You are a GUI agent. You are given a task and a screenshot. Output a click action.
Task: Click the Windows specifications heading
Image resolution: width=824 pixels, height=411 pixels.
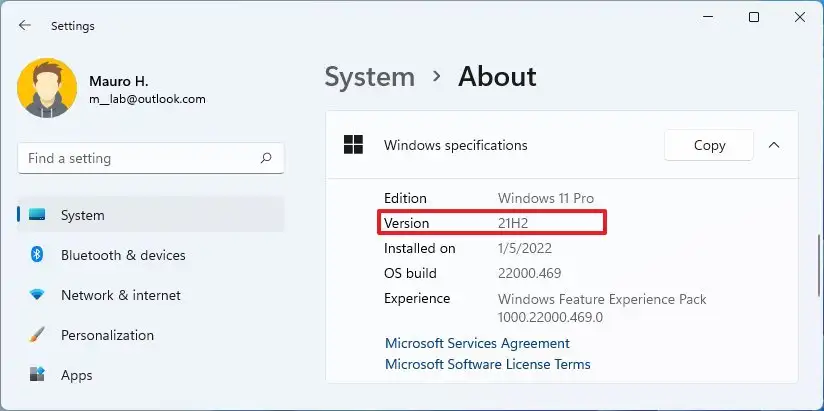pyautogui.click(x=456, y=145)
